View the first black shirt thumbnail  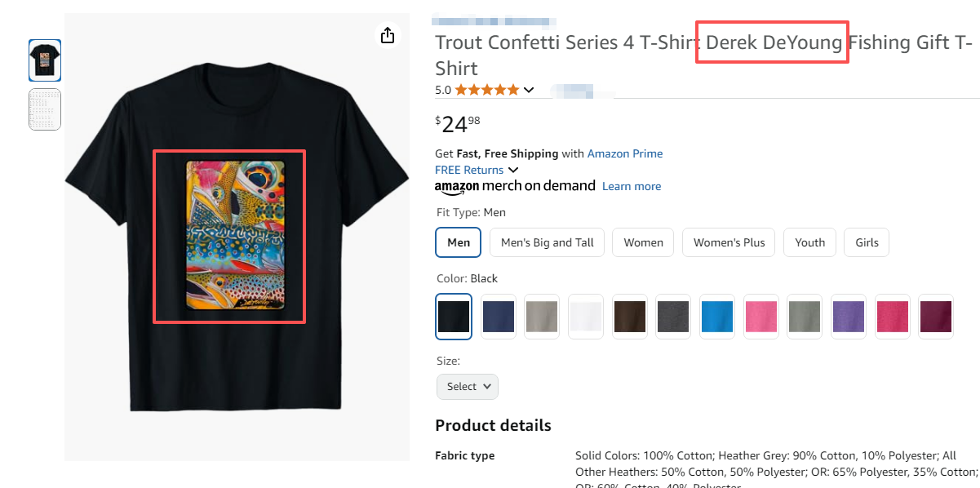pyautogui.click(x=45, y=60)
